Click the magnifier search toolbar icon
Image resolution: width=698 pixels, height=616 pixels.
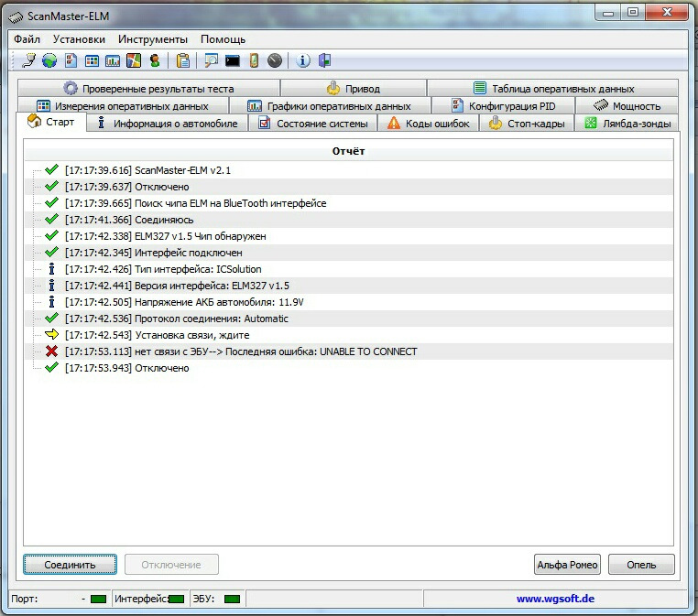[212, 61]
